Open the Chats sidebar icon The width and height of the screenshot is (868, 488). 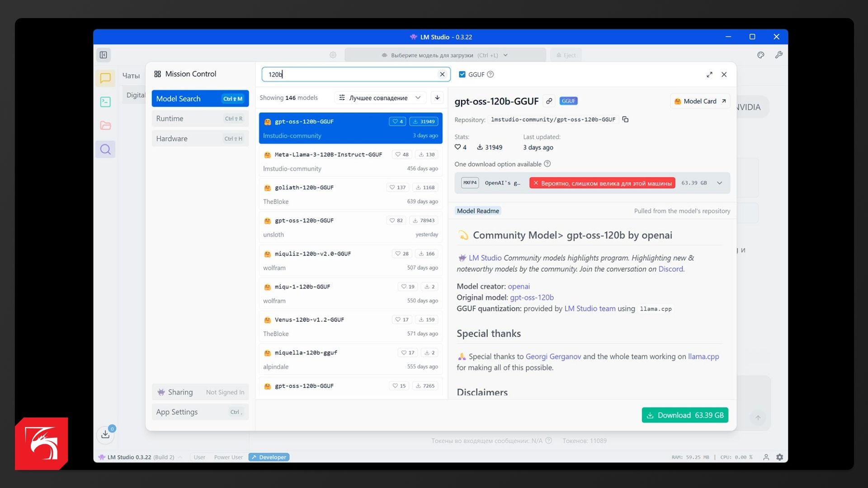coord(105,78)
